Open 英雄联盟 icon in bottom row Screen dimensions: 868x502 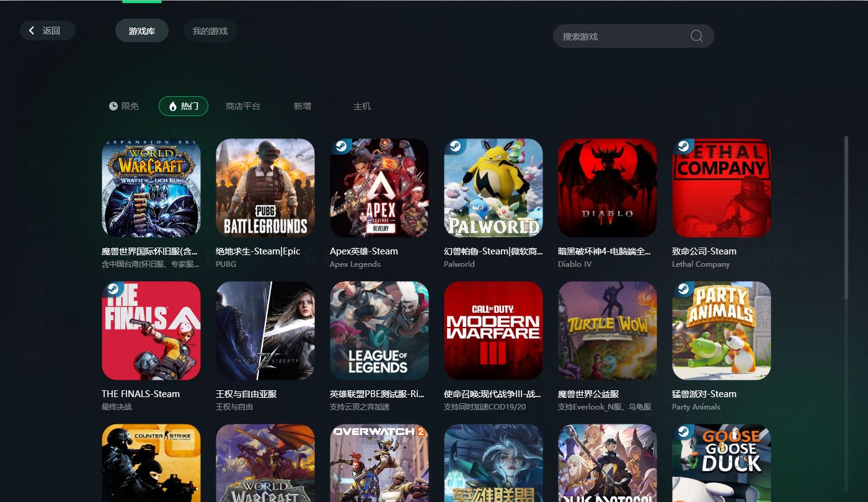(x=494, y=463)
